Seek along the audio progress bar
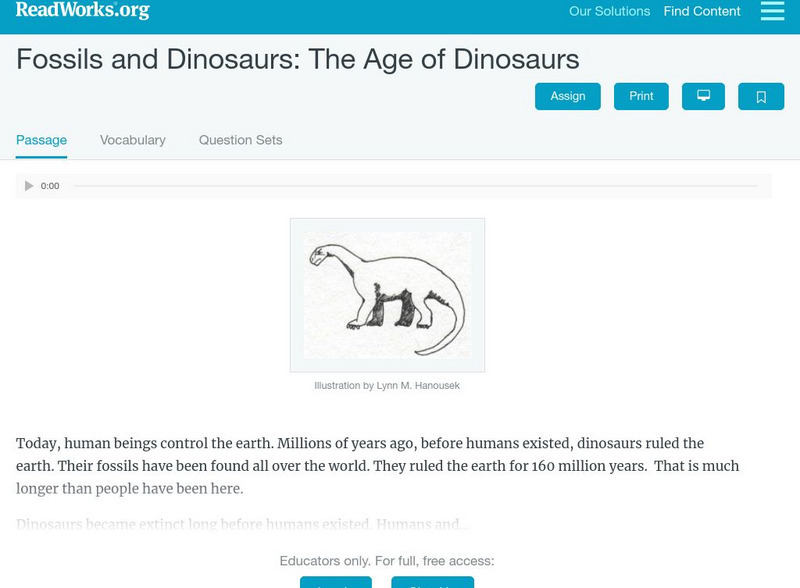 pos(415,186)
